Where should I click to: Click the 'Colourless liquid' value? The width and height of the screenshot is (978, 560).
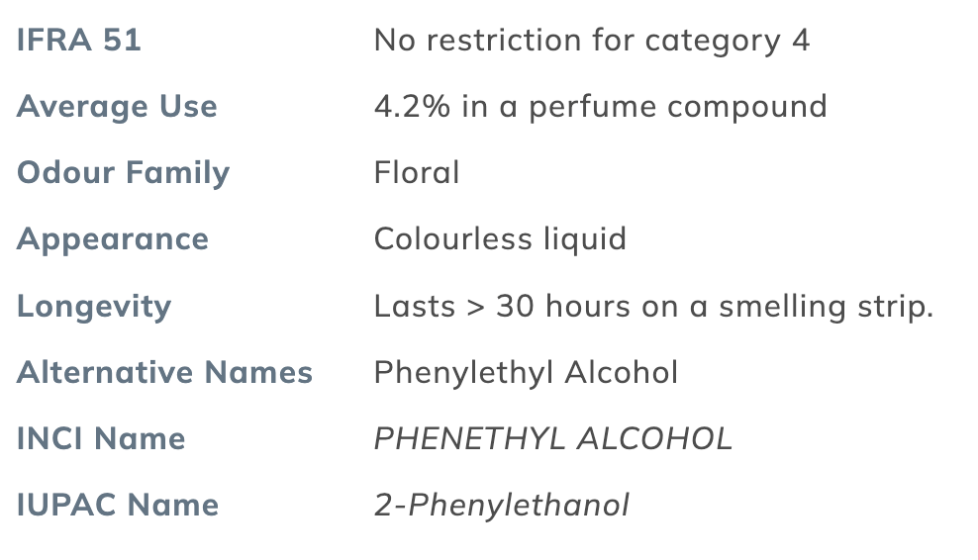pos(500,240)
